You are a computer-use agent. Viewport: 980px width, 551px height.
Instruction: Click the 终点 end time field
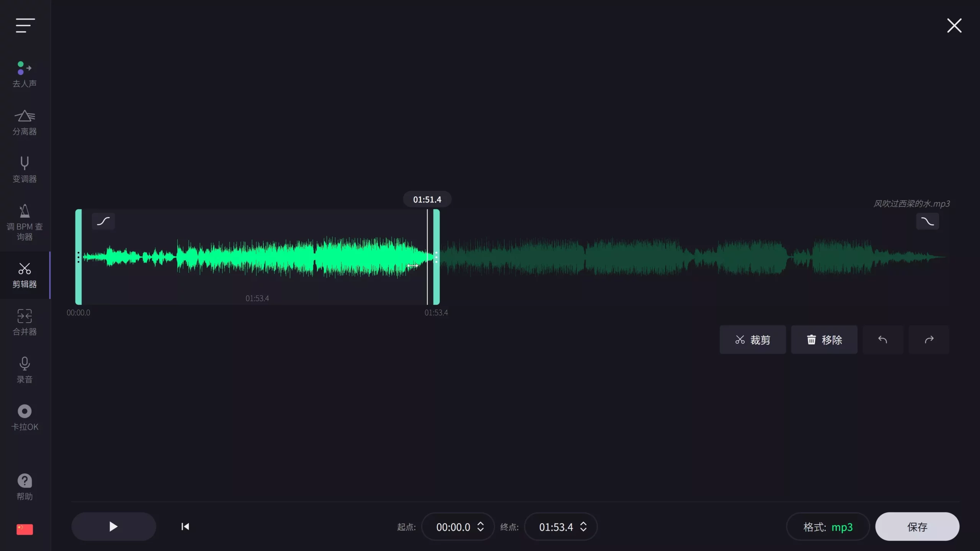coord(556,527)
